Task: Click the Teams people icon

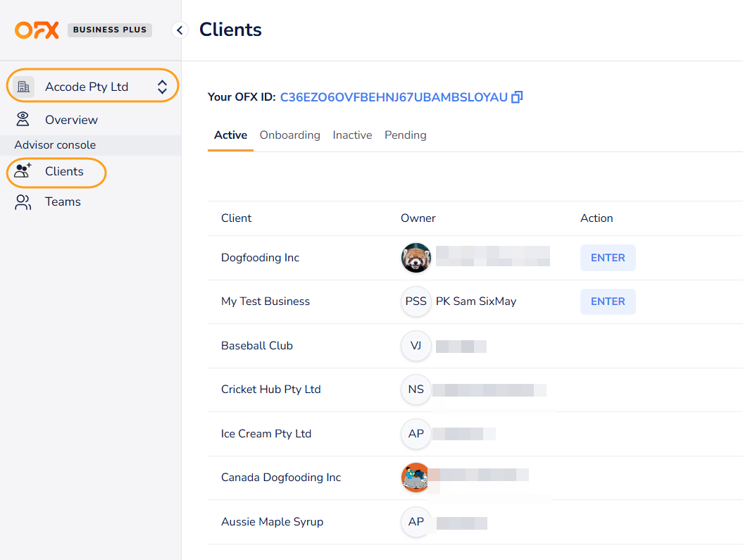Action: (23, 202)
